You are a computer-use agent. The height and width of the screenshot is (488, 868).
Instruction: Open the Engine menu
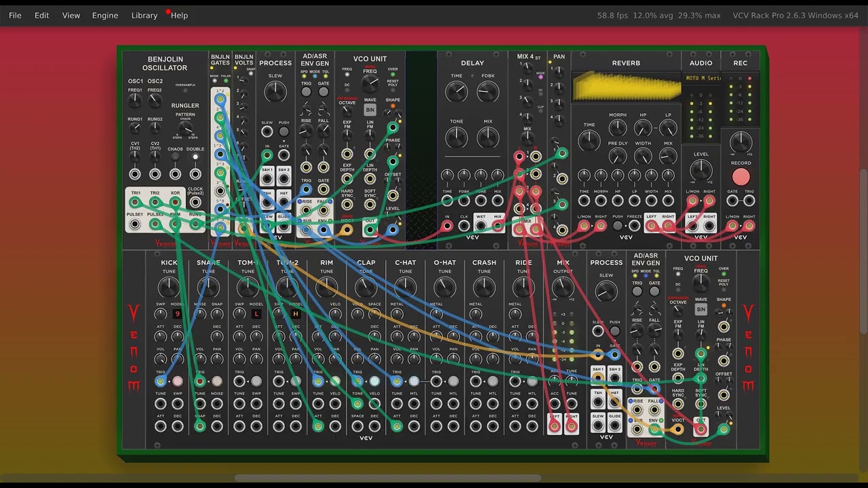tap(105, 15)
